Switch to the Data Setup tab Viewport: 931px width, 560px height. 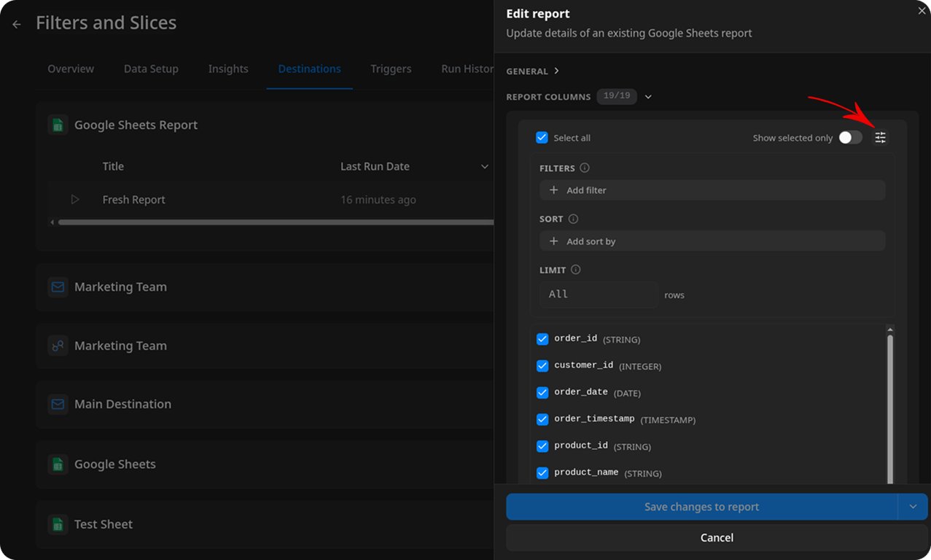(x=151, y=69)
